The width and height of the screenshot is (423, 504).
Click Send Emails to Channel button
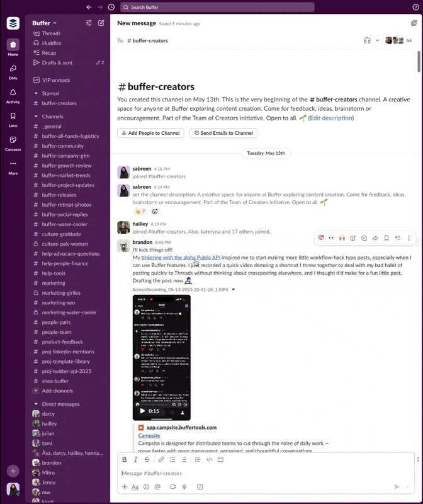point(223,133)
